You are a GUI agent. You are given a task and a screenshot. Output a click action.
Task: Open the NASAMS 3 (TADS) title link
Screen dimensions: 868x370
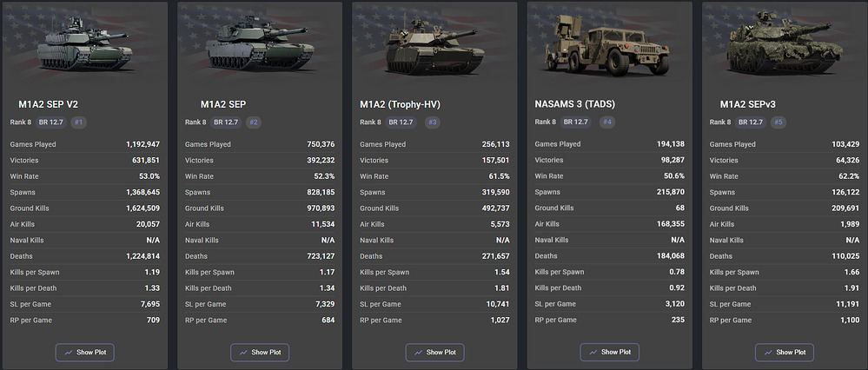(x=574, y=104)
